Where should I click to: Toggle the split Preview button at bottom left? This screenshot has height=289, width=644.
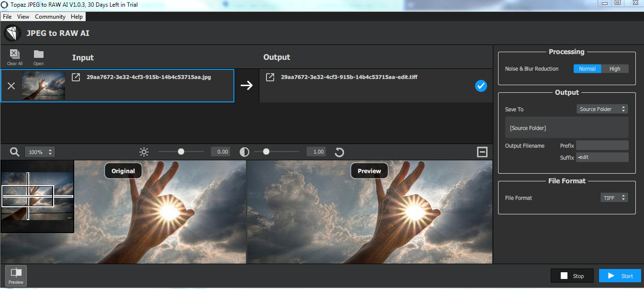click(x=16, y=276)
